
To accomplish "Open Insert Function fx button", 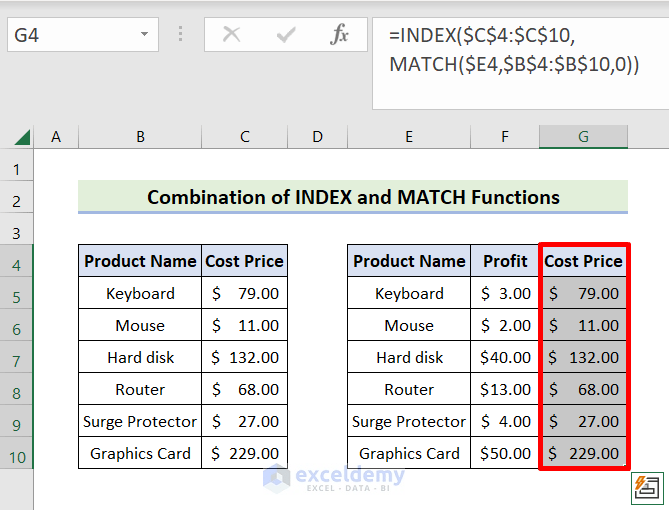I will [x=339, y=34].
